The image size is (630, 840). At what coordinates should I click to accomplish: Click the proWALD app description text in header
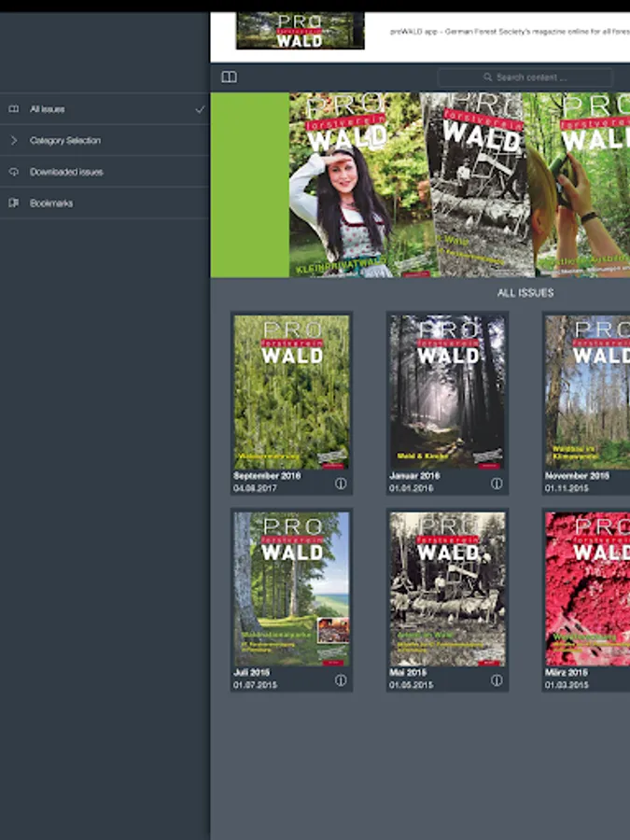pyautogui.click(x=510, y=32)
